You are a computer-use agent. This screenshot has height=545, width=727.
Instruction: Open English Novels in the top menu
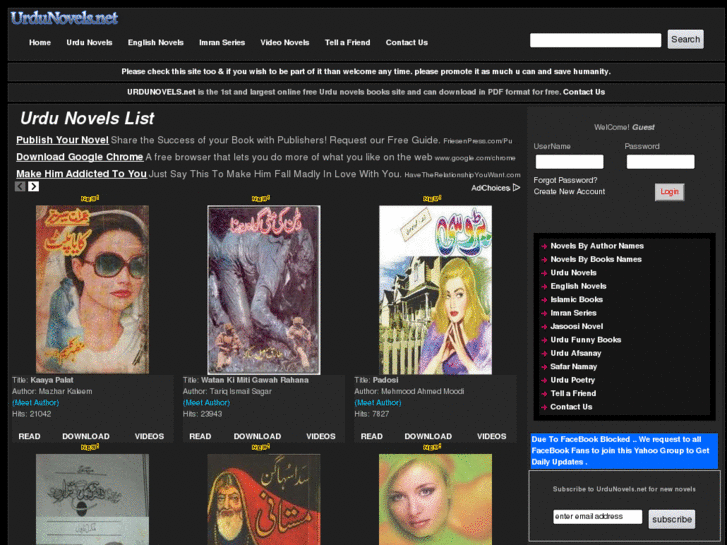[156, 43]
